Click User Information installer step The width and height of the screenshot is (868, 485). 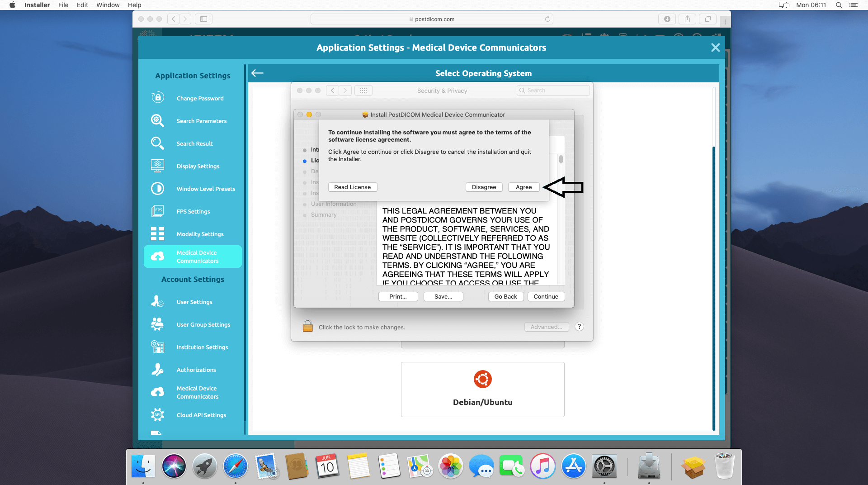(x=334, y=204)
